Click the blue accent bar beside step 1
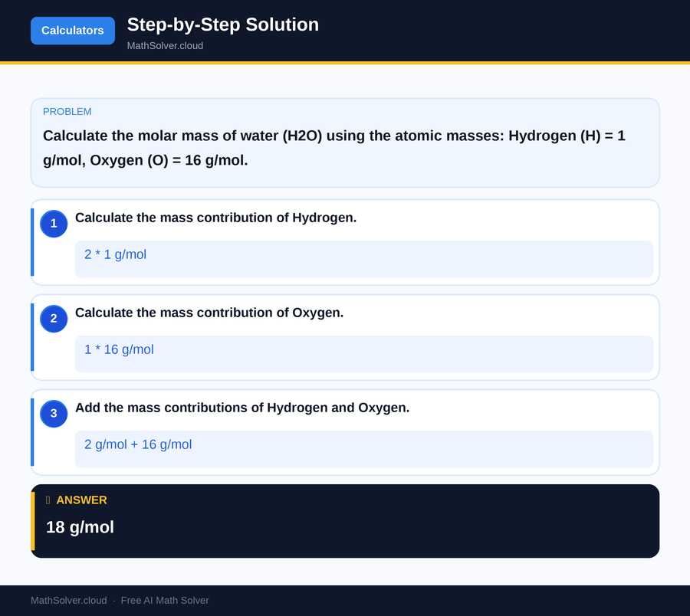690x616 pixels. tap(31, 241)
